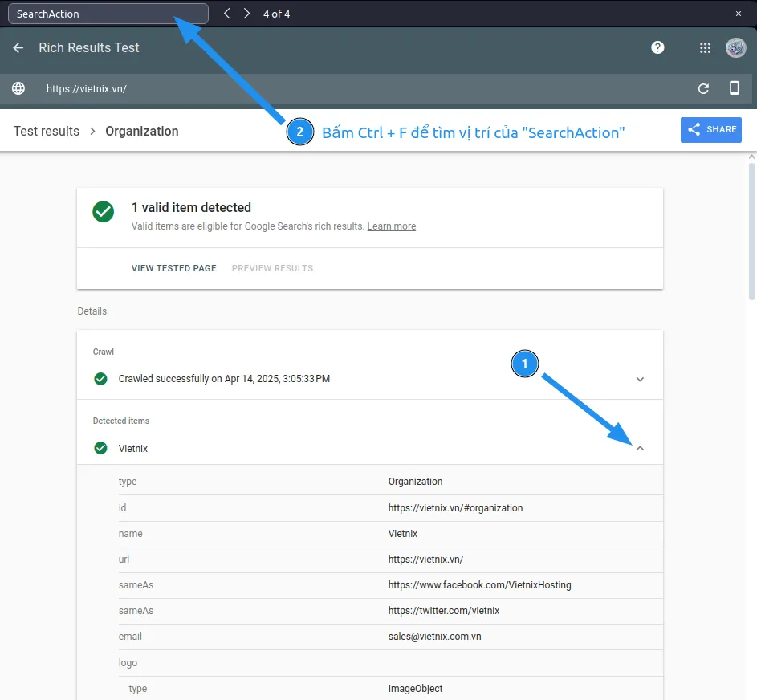
Task: Click the 1 valid item detected heading
Action: (x=191, y=208)
